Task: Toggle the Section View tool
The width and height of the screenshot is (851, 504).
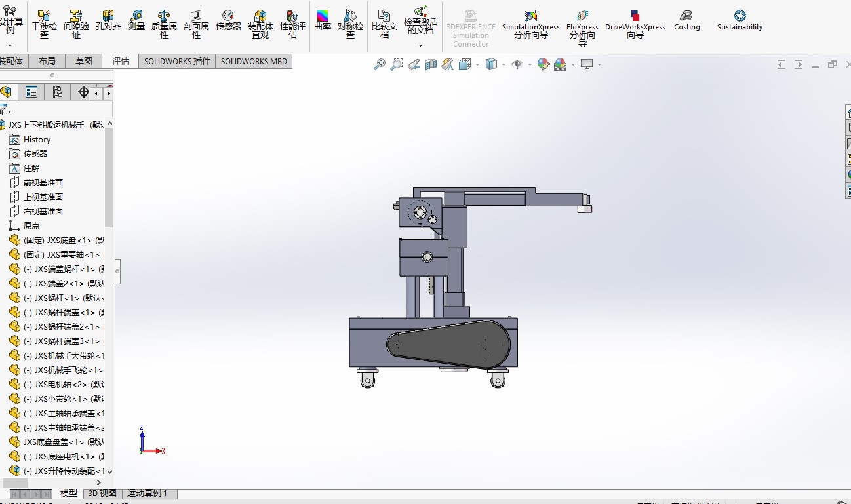Action: tap(431, 64)
